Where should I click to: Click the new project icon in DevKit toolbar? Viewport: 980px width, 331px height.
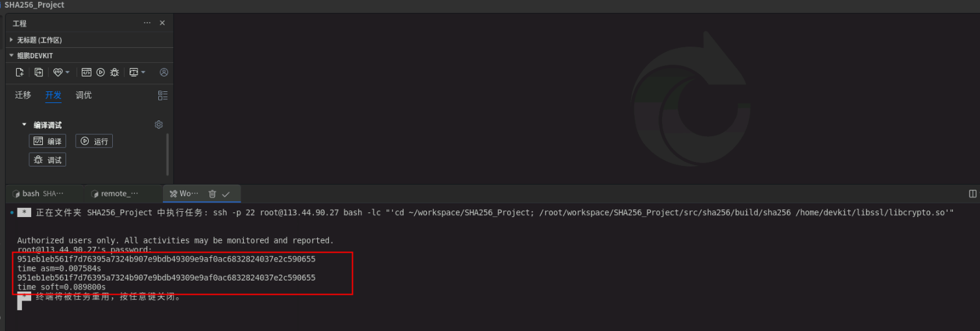point(19,73)
